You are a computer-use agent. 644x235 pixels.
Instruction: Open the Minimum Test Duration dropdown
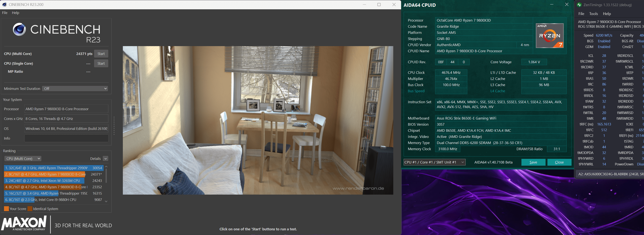(75, 88)
